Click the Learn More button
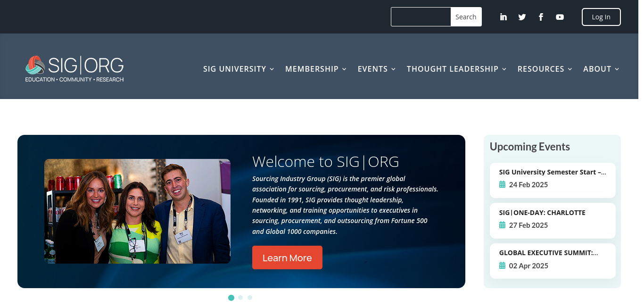Image resolution: width=644 pixels, height=307 pixels. click(x=287, y=257)
